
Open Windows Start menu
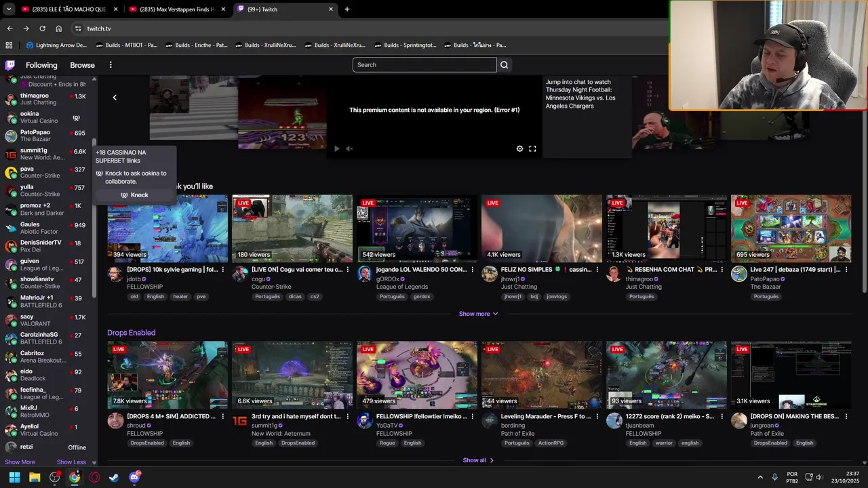14,477
